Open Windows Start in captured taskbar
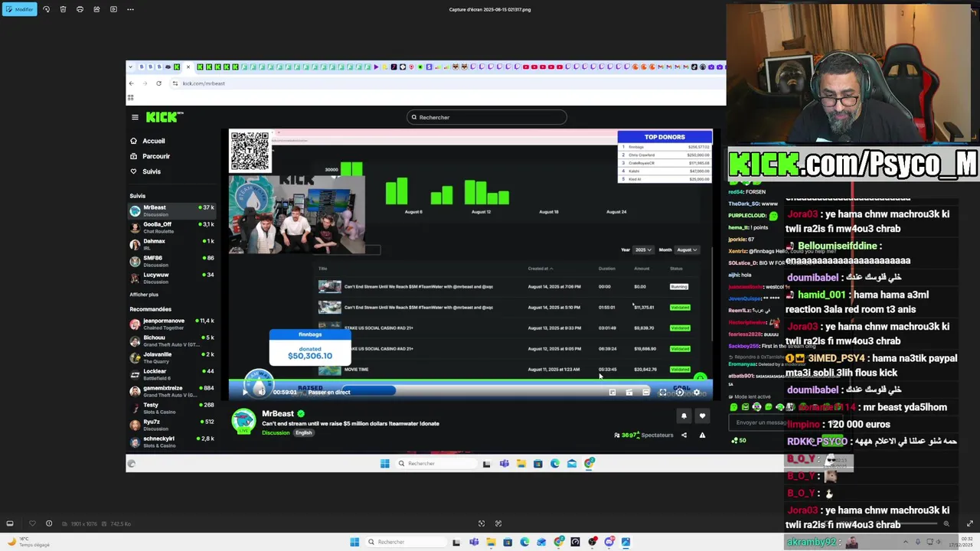Viewport: 980px width, 551px height. (385, 463)
